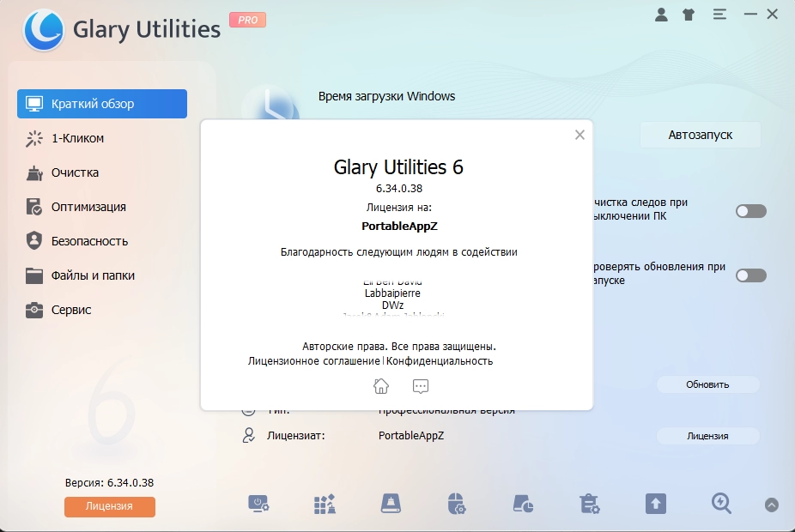The height and width of the screenshot is (532, 795).
Task: Open the main hamburger menu
Action: (x=719, y=15)
